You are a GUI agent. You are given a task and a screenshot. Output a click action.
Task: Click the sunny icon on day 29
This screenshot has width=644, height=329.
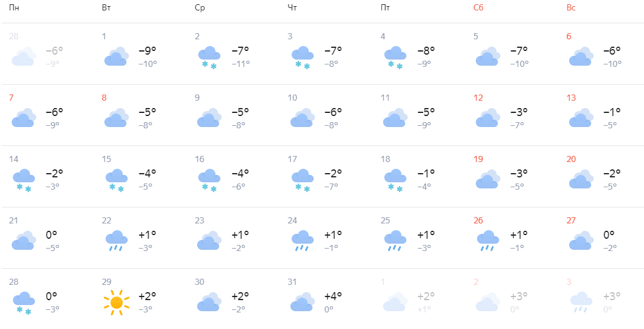[117, 303]
